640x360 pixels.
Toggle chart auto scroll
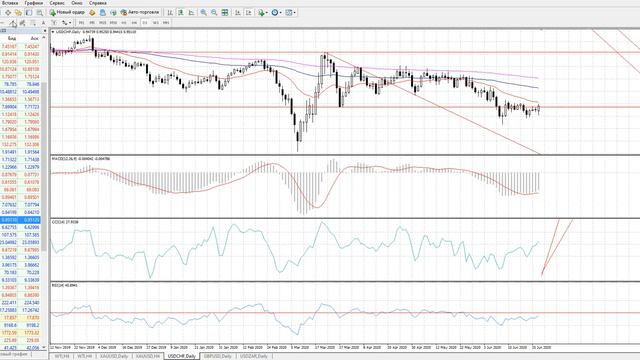(x=238, y=13)
